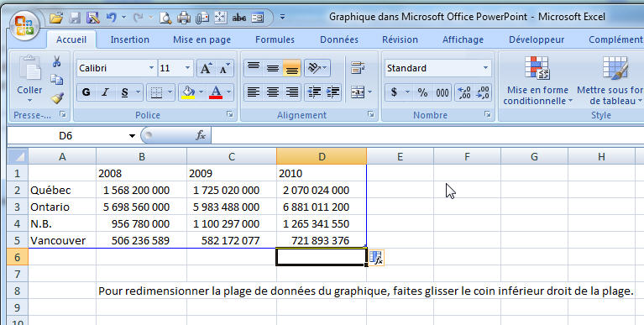
Task: Toggle underline S formatting
Action: (x=124, y=92)
